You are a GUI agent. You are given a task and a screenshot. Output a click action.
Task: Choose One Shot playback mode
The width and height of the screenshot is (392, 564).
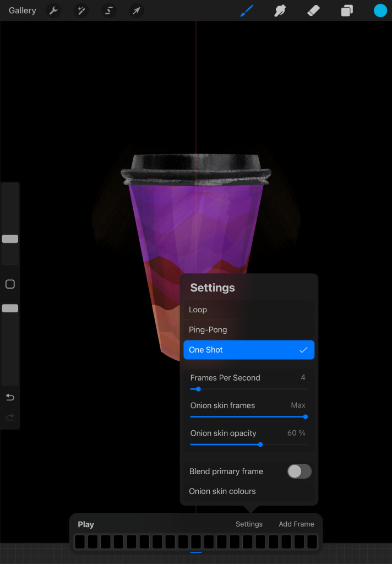point(249,350)
